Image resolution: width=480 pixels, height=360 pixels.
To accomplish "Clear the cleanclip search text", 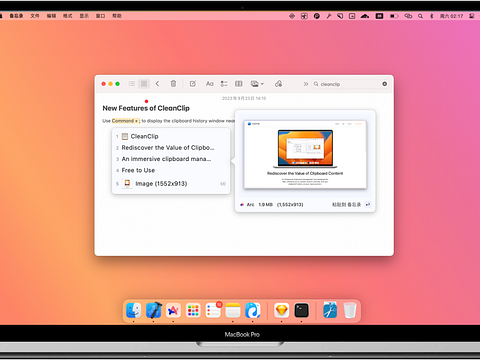I will pos(384,84).
